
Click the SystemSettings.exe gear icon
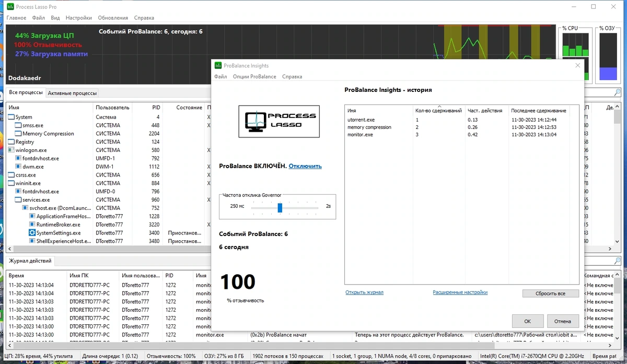pyautogui.click(x=32, y=233)
